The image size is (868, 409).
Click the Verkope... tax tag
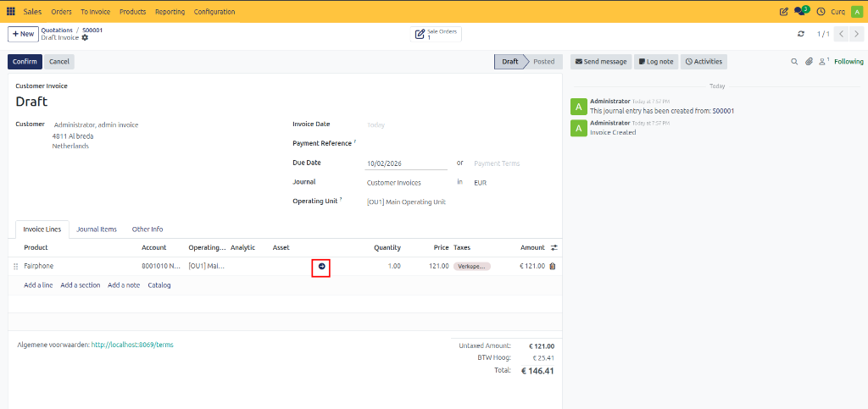click(471, 266)
